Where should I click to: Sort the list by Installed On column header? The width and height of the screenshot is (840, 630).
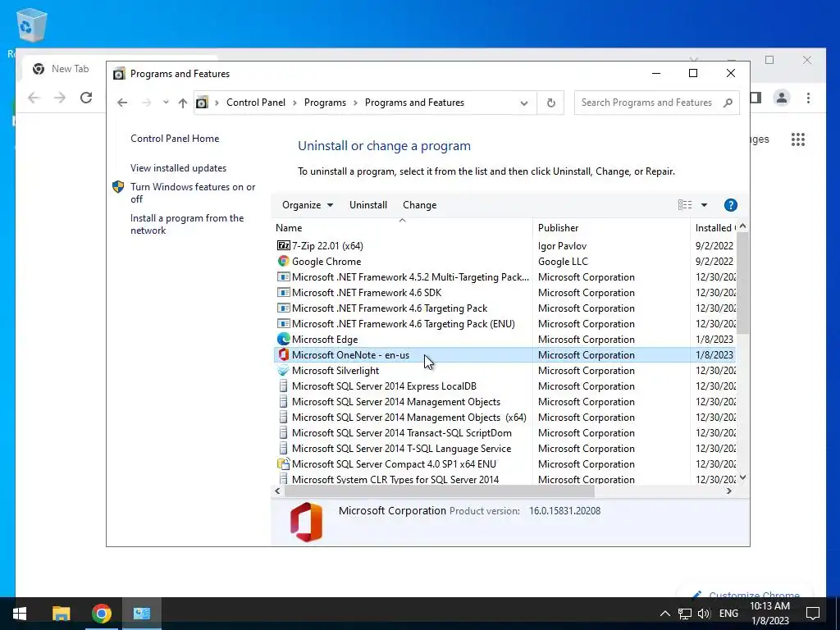pos(714,228)
